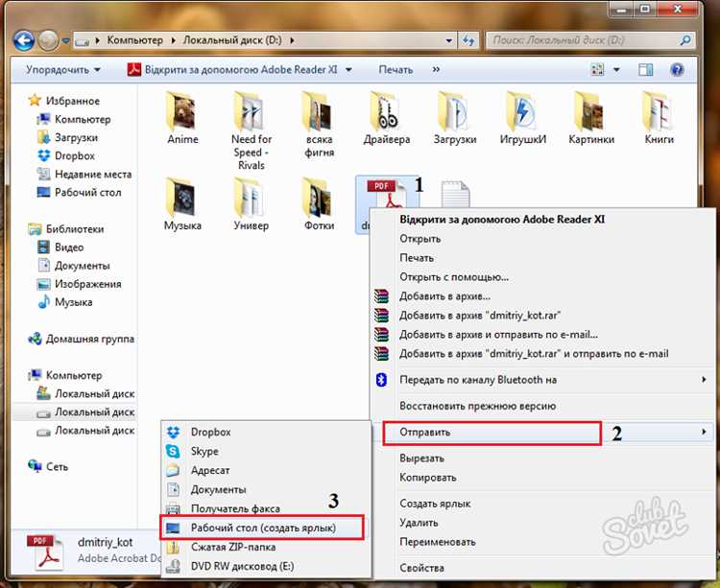Expand the toolbar overflow chevron
The image size is (720, 588).
pos(437,70)
